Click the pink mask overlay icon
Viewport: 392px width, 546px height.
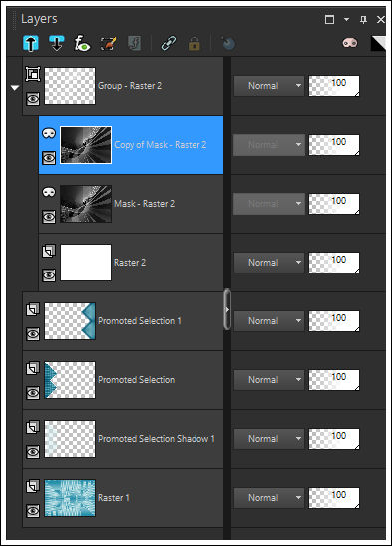[x=350, y=43]
